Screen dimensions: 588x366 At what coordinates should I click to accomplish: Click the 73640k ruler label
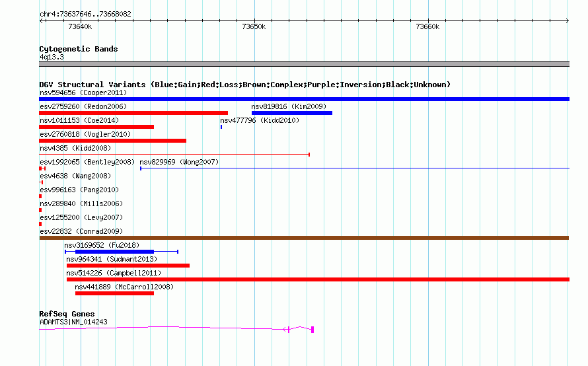pos(80,26)
